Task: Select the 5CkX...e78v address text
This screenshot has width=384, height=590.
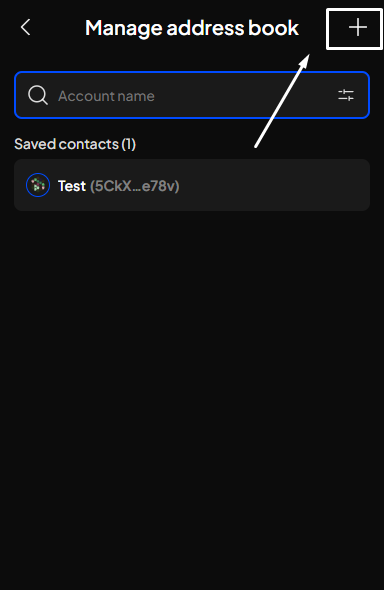Action: [135, 186]
